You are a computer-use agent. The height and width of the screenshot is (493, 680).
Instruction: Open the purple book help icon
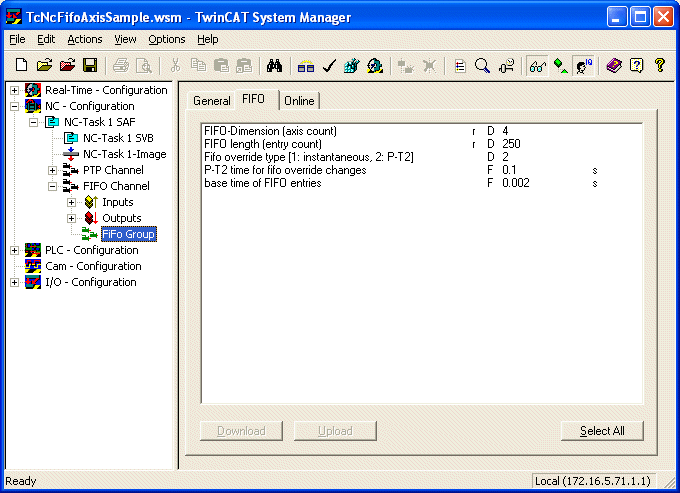click(x=613, y=66)
